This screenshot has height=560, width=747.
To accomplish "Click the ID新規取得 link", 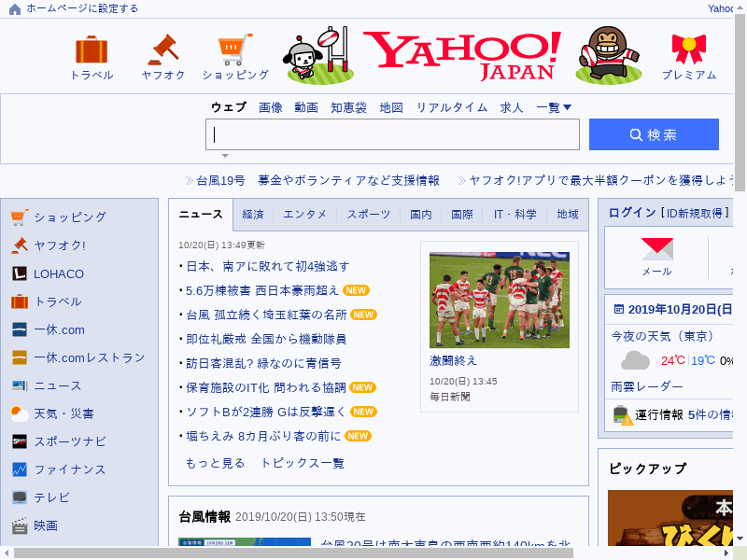I will click(x=694, y=214).
